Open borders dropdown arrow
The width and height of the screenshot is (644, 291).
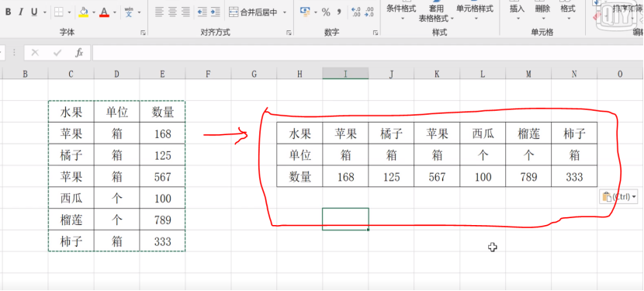[x=68, y=12]
